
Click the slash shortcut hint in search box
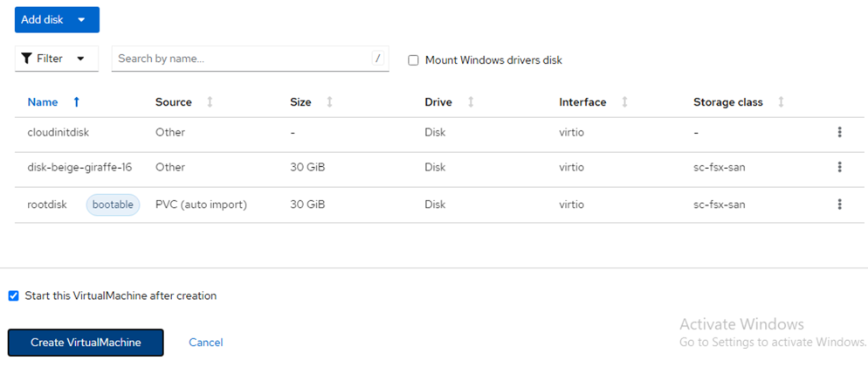378,59
